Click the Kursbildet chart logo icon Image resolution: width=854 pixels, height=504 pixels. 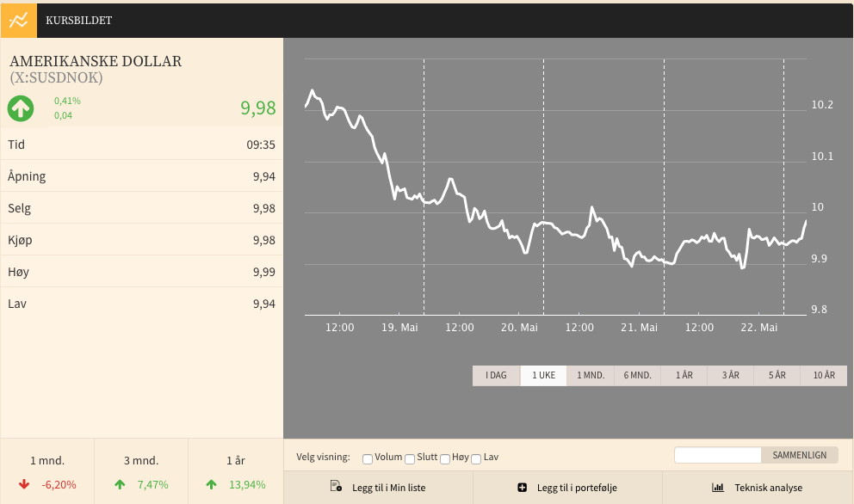click(19, 21)
